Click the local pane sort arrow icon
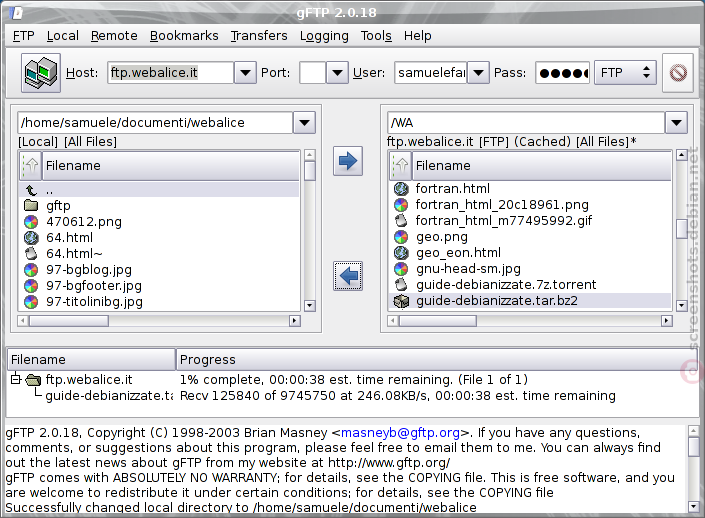The height and width of the screenshot is (518, 705). (31, 165)
